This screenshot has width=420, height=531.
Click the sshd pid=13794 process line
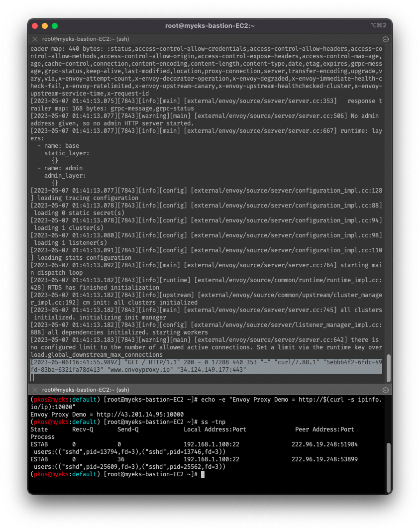point(129,452)
